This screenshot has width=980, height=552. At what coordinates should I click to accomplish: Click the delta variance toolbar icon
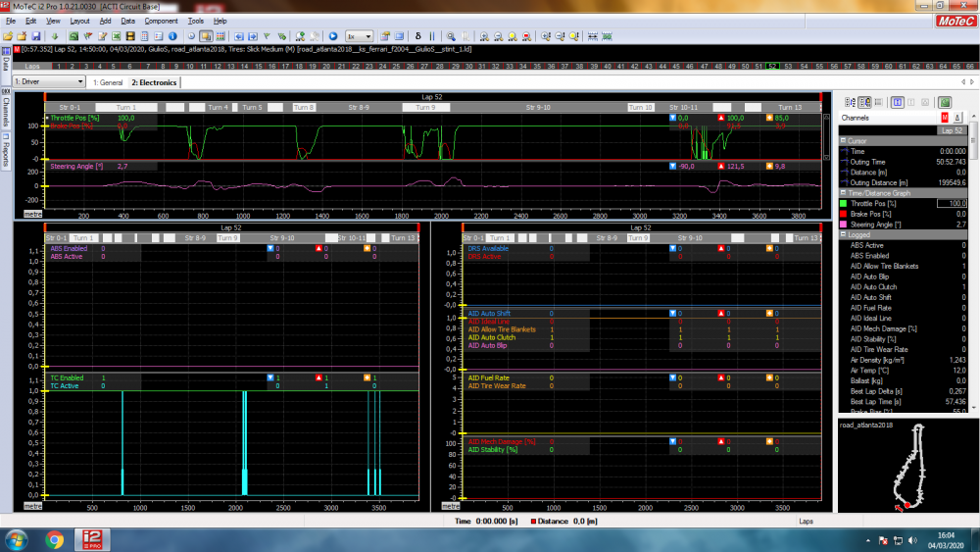pos(418,36)
